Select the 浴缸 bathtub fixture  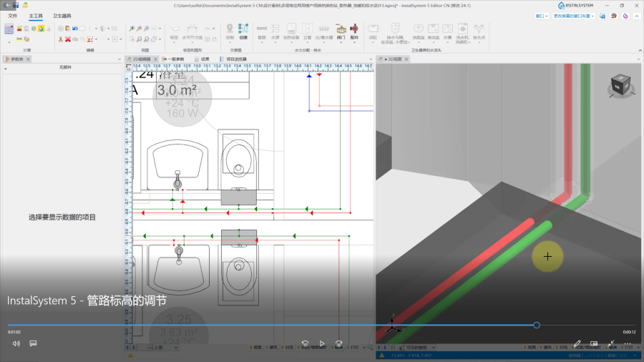tap(373, 32)
